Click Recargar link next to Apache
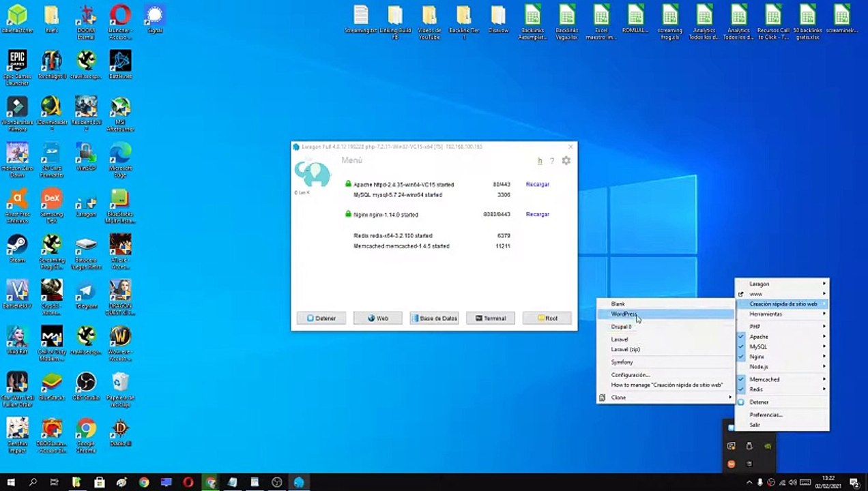868x491 pixels. (537, 184)
